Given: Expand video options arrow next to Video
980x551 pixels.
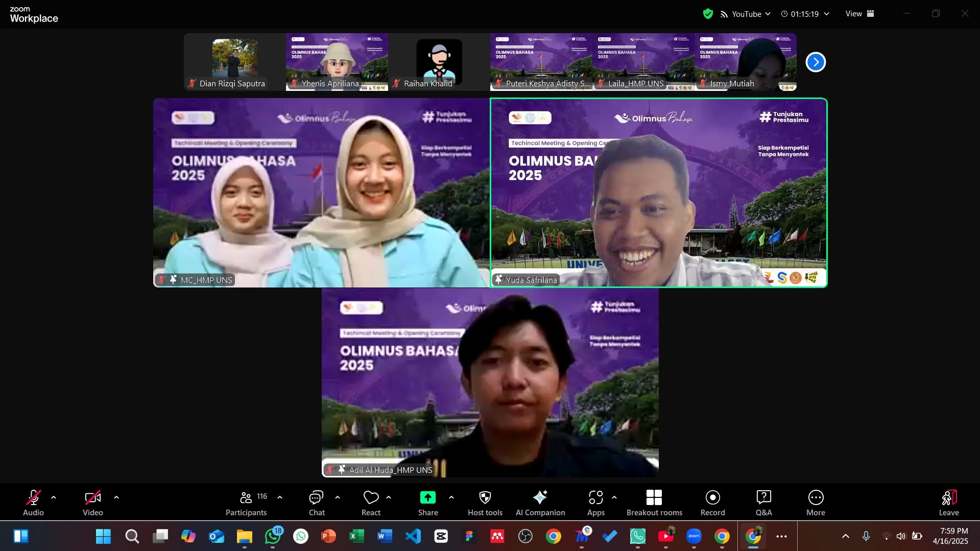Looking at the screenshot, I should point(116,497).
